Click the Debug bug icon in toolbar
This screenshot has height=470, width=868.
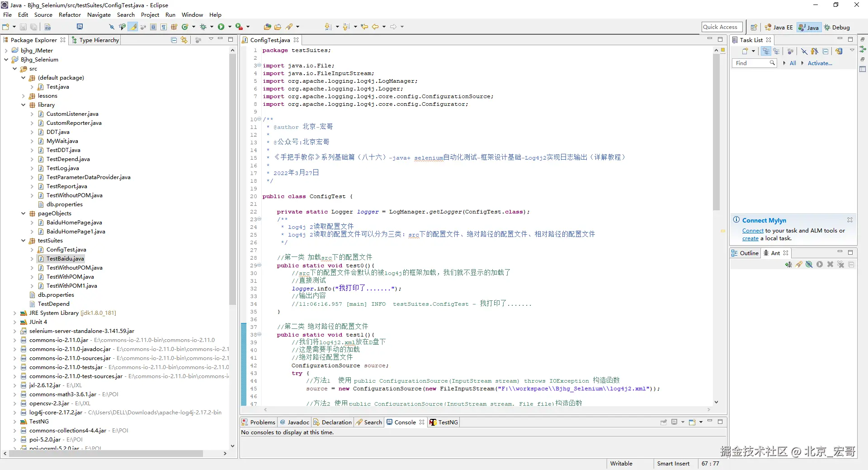203,27
